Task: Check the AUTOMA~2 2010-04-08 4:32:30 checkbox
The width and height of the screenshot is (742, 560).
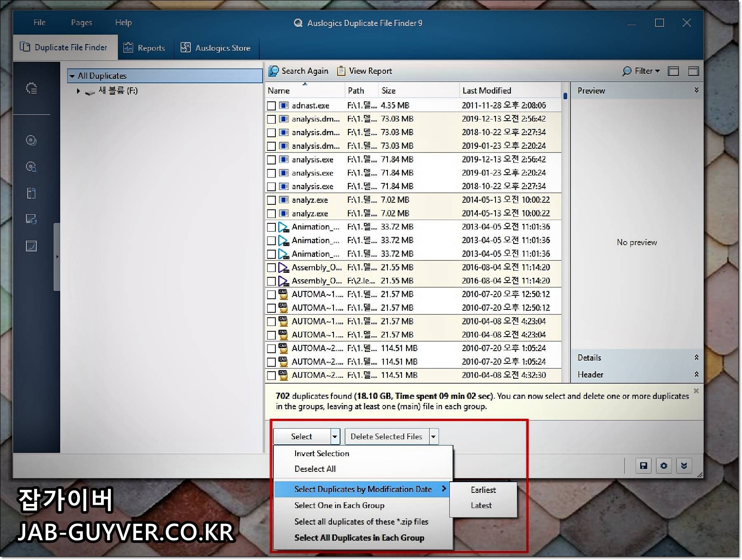Action: point(271,376)
